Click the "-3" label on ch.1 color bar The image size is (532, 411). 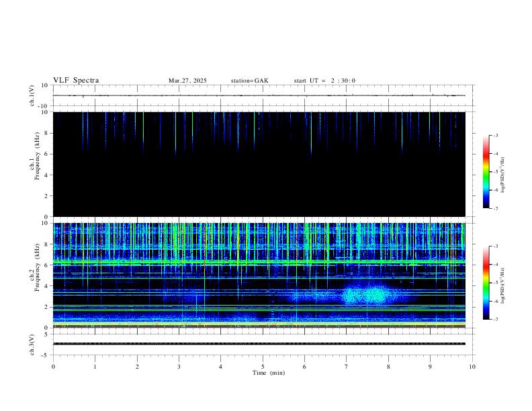coord(495,135)
